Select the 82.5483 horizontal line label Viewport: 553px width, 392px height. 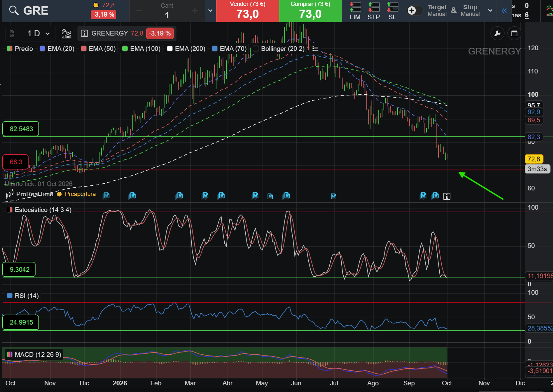pos(21,129)
